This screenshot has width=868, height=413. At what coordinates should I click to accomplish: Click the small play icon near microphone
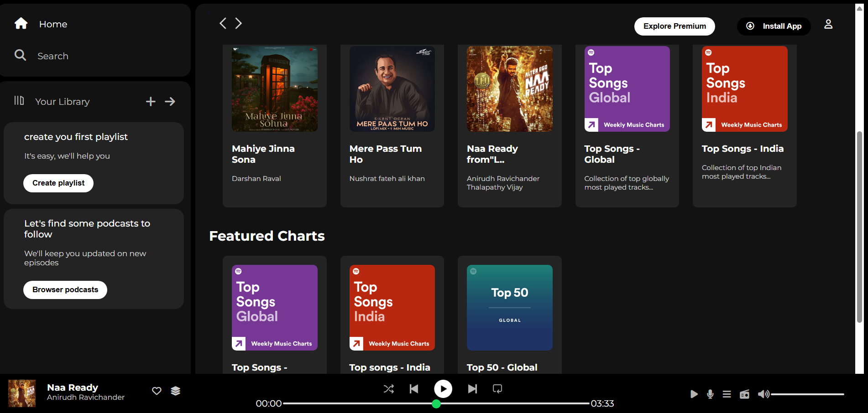point(694,394)
